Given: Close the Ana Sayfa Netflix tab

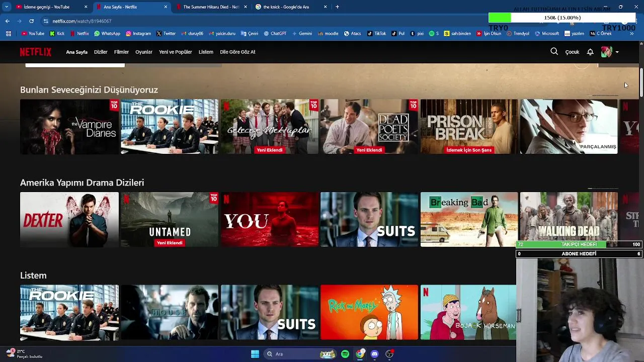Looking at the screenshot, I should click(x=166, y=7).
